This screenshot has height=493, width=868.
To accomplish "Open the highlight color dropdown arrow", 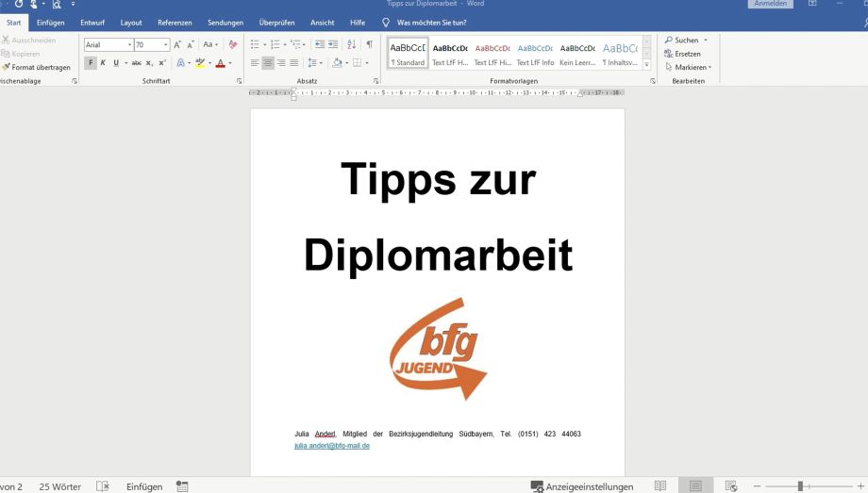I will pyautogui.click(x=210, y=63).
